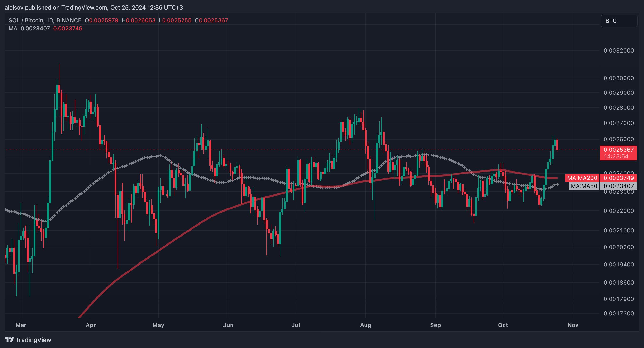Click the BTC currency box
644x348 pixels.
coord(619,21)
